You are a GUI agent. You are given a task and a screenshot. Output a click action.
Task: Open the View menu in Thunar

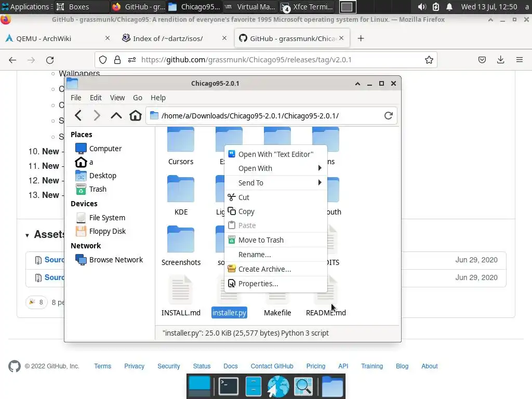[117, 98]
